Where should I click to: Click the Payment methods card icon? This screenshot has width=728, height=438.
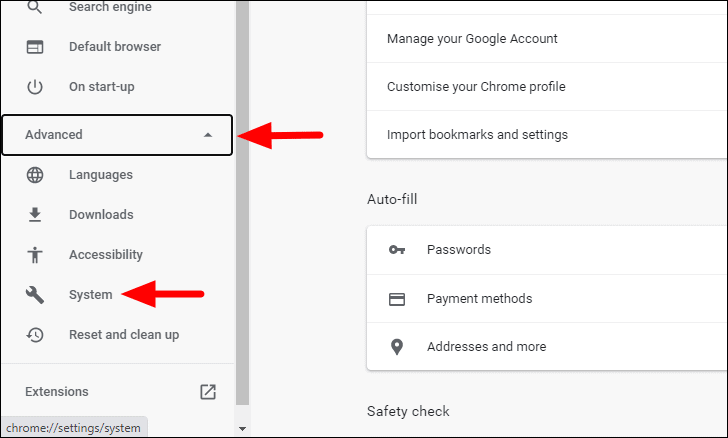point(396,299)
